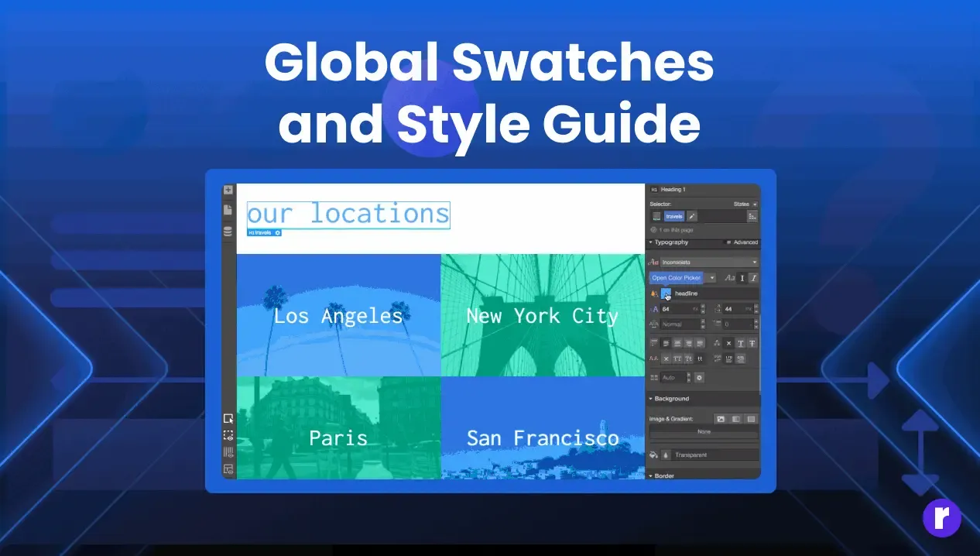This screenshot has height=556, width=980.
Task: Align text left
Action: point(666,343)
